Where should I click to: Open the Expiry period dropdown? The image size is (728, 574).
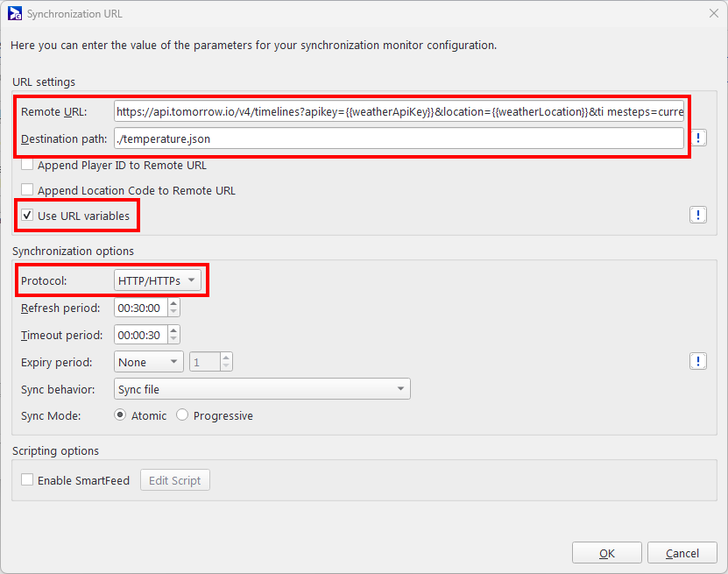coord(148,362)
